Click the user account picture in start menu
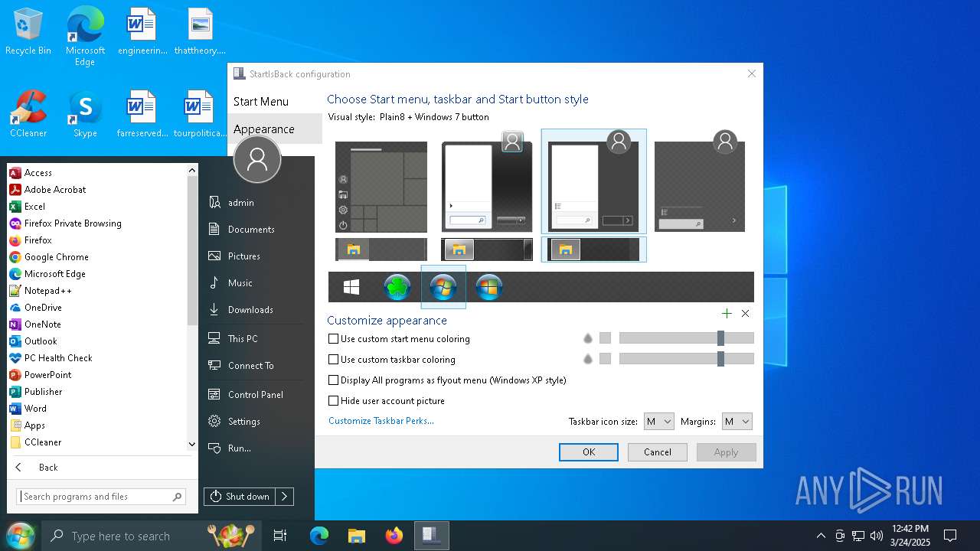Image resolution: width=980 pixels, height=551 pixels. (257, 160)
